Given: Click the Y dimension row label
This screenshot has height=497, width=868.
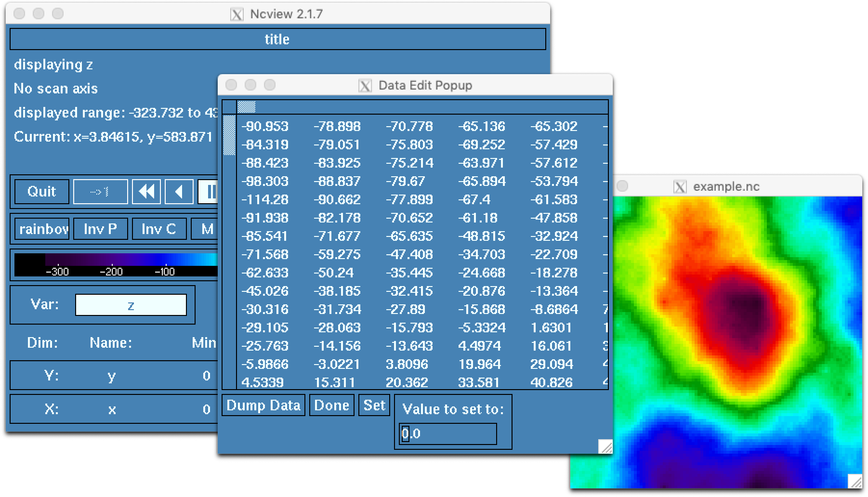Looking at the screenshot, I should [x=52, y=375].
